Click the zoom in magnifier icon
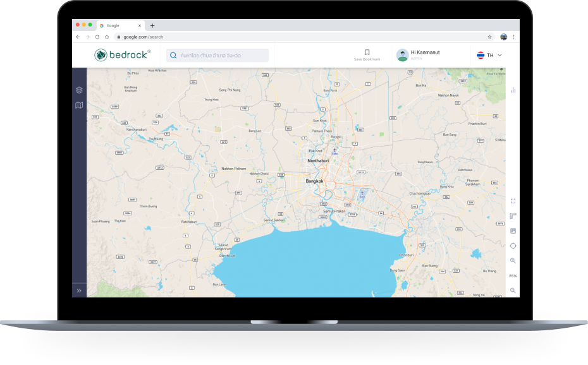Image resolution: width=588 pixels, height=365 pixels. (x=513, y=261)
